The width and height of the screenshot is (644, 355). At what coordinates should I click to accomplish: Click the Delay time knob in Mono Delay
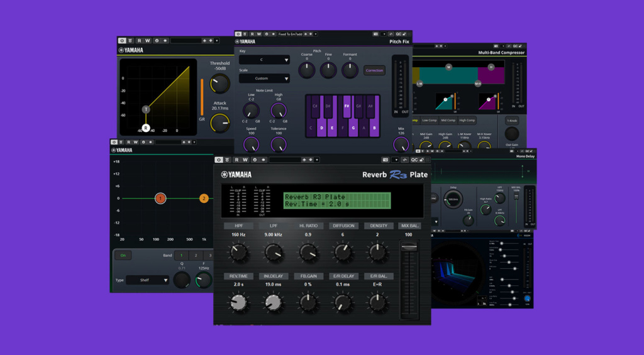(x=453, y=199)
